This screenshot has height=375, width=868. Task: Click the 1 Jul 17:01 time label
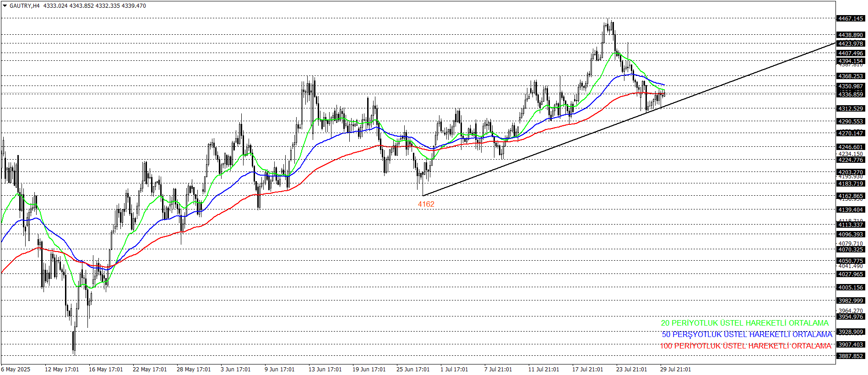tap(454, 370)
